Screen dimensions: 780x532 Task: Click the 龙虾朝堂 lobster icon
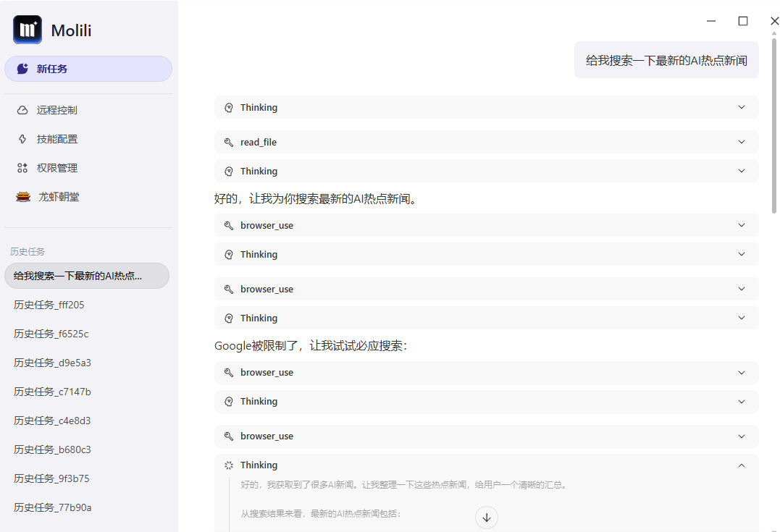pos(24,196)
